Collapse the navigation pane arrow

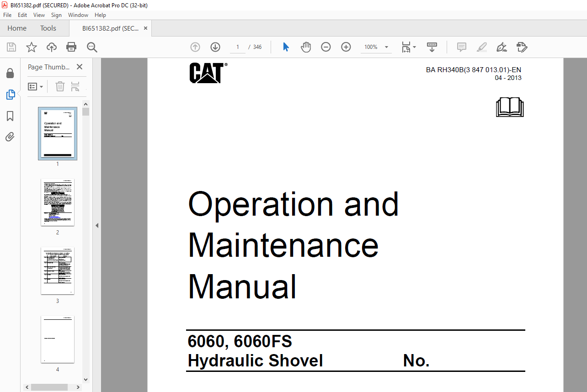(x=96, y=225)
